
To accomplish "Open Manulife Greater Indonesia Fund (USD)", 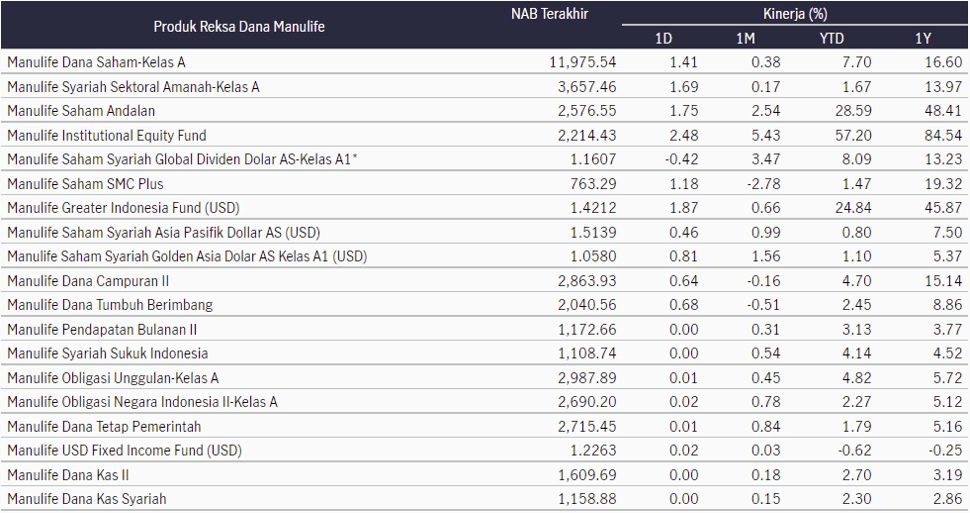I will [123, 207].
